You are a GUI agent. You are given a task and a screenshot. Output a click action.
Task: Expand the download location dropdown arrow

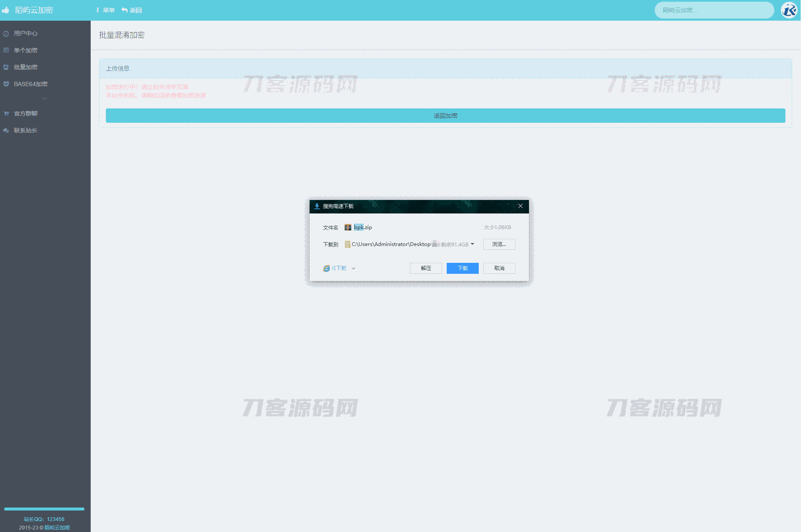472,244
